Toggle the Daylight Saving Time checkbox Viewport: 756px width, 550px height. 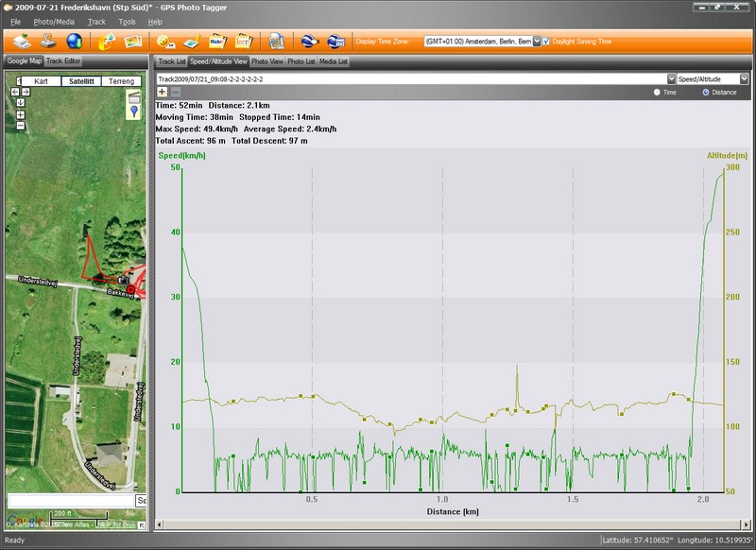(x=546, y=42)
